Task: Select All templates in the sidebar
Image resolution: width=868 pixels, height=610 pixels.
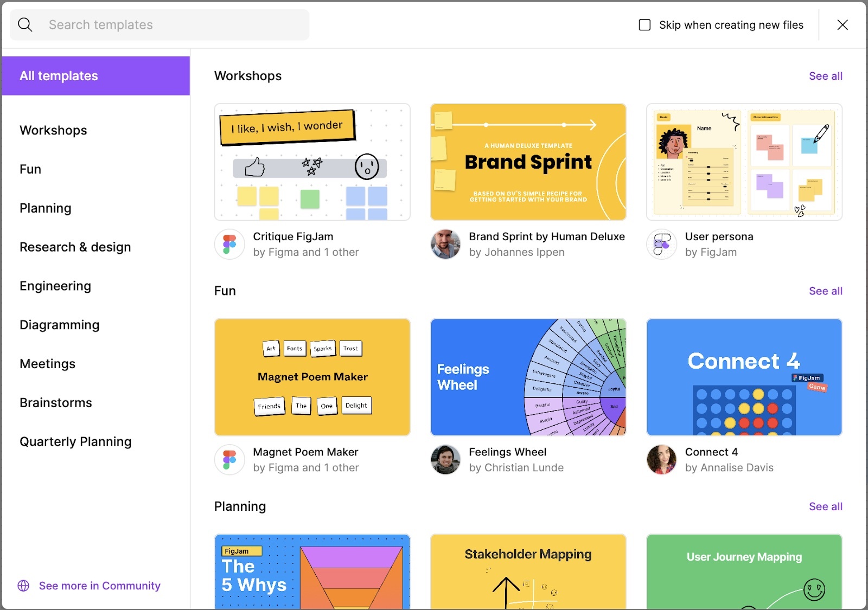Action: pos(95,76)
